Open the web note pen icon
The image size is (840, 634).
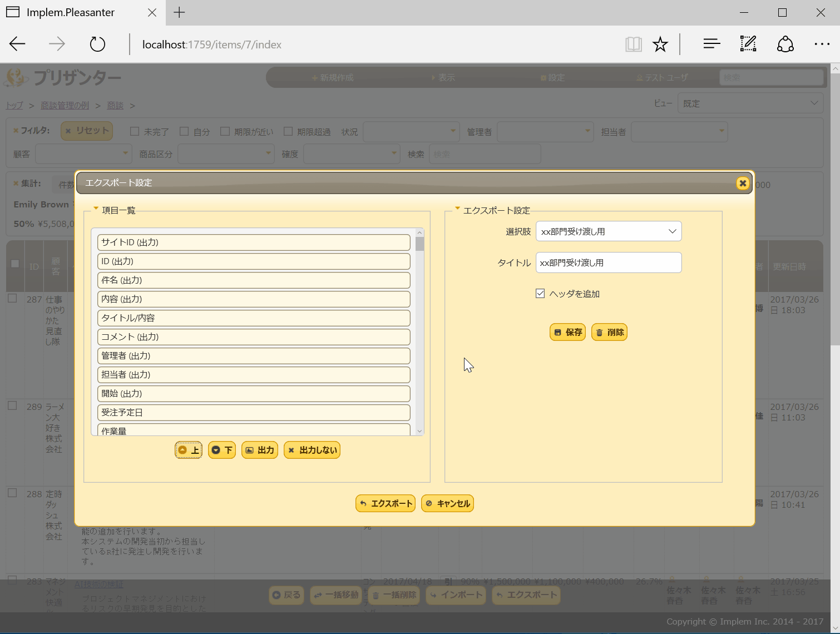[x=748, y=44]
